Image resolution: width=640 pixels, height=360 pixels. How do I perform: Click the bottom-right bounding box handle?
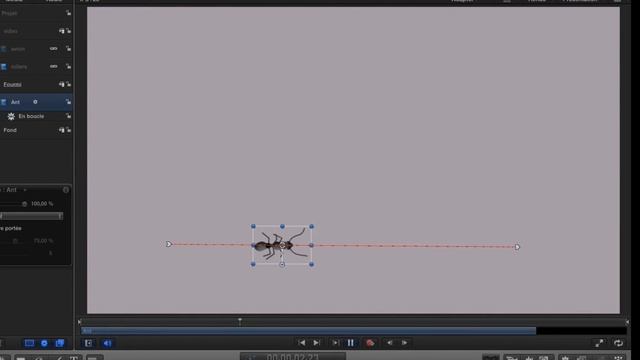(x=311, y=264)
